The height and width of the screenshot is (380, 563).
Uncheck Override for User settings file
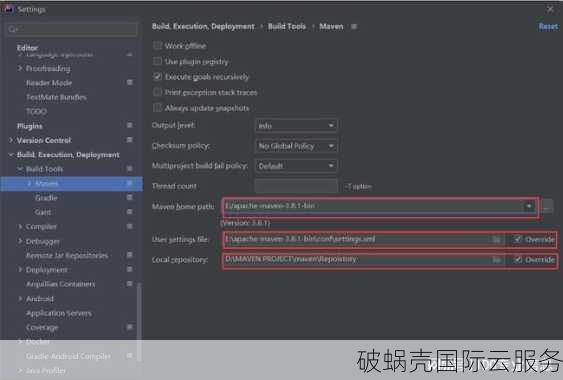(x=518, y=239)
